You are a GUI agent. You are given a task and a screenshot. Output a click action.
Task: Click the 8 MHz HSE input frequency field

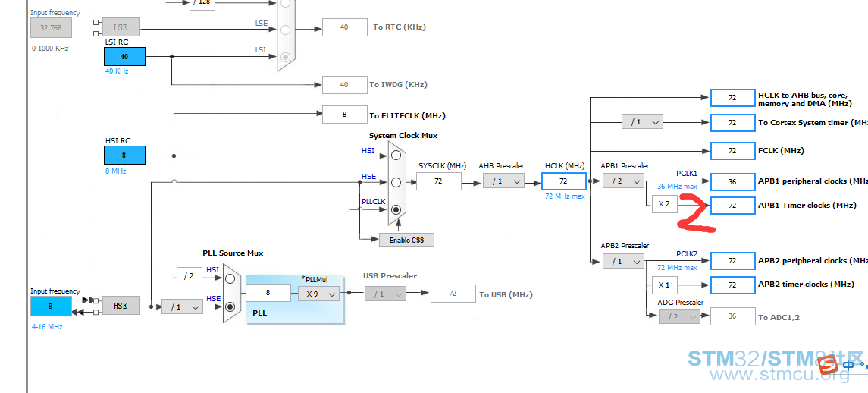(51, 306)
